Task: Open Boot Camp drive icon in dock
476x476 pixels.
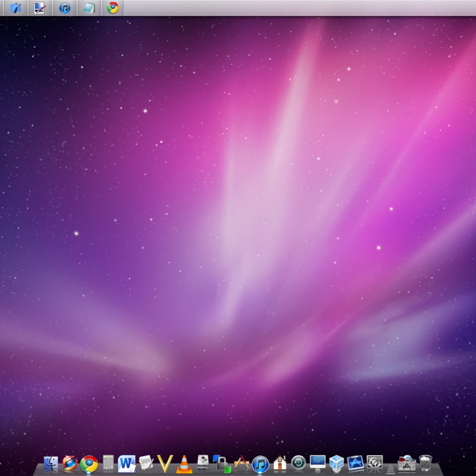Action: click(203, 463)
